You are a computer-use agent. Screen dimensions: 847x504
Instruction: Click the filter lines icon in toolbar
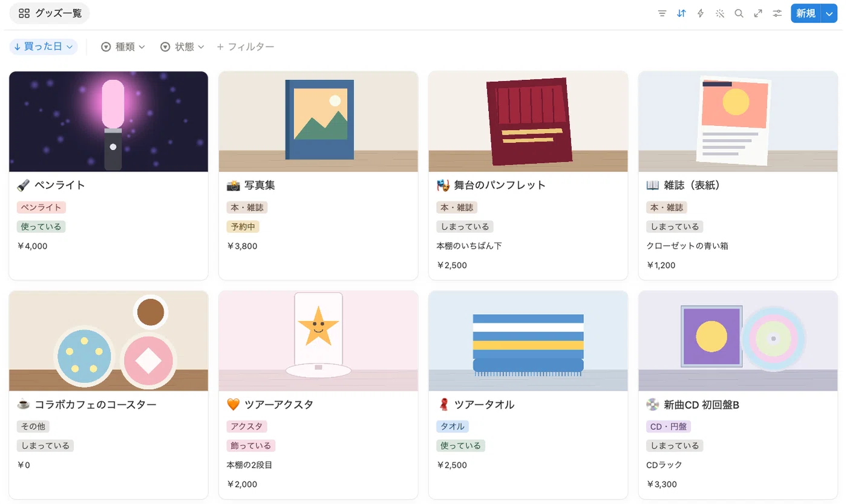pos(662,13)
